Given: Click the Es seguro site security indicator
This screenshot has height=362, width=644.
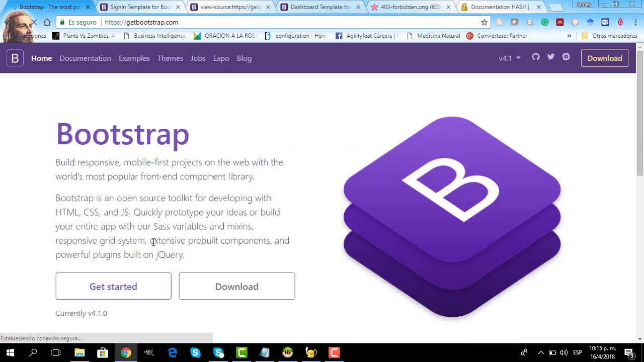Looking at the screenshot, I should 78,22.
